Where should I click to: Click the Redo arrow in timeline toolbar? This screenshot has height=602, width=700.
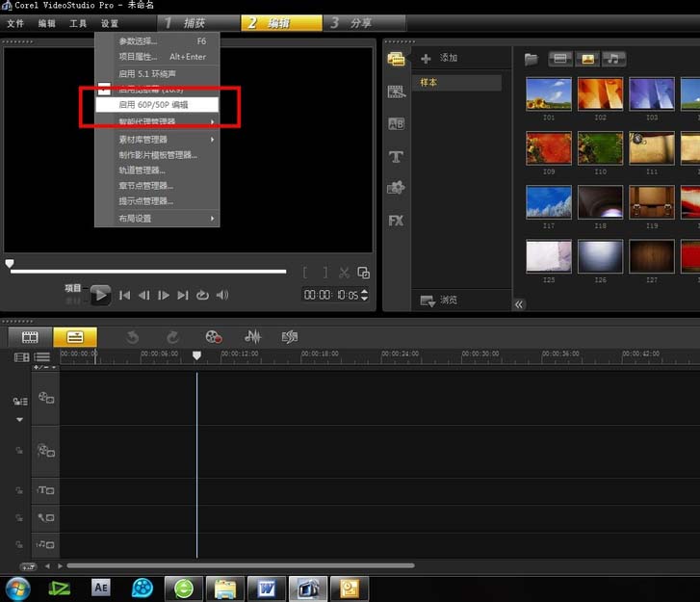(172, 337)
